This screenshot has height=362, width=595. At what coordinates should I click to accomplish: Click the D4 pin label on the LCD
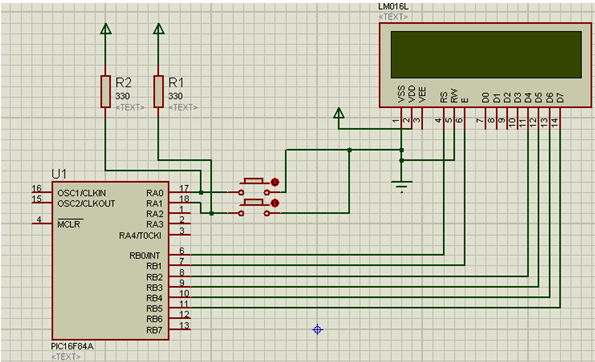coord(528,98)
